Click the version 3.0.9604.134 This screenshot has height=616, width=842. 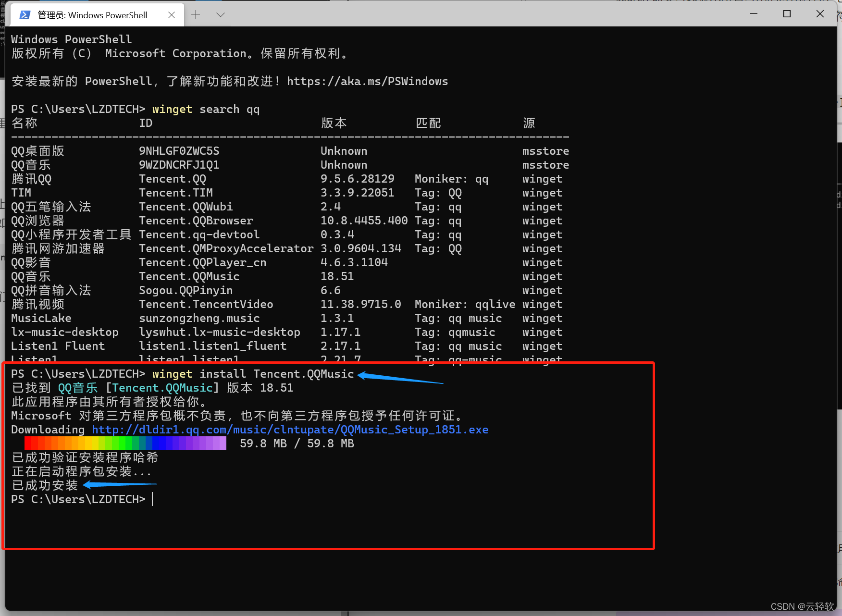[361, 249]
